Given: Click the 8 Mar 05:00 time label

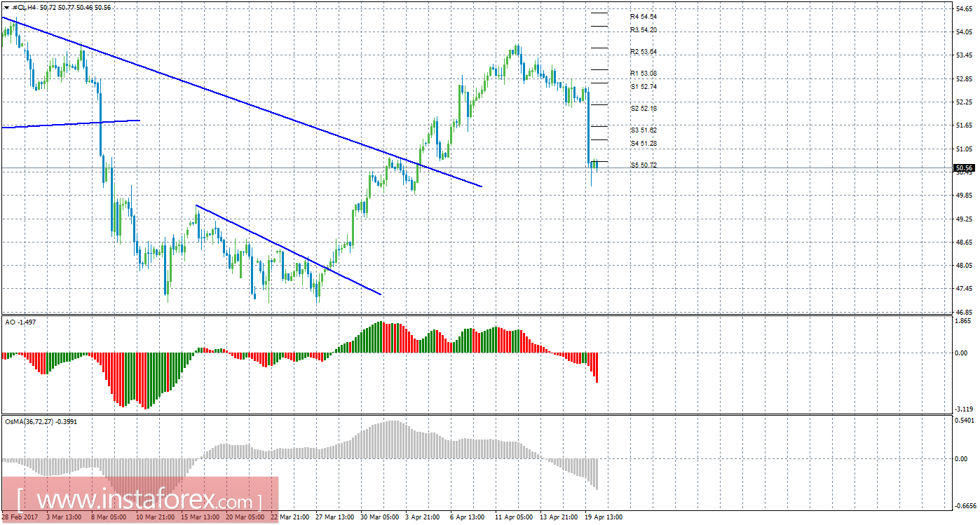Looking at the screenshot, I should coord(108,517).
